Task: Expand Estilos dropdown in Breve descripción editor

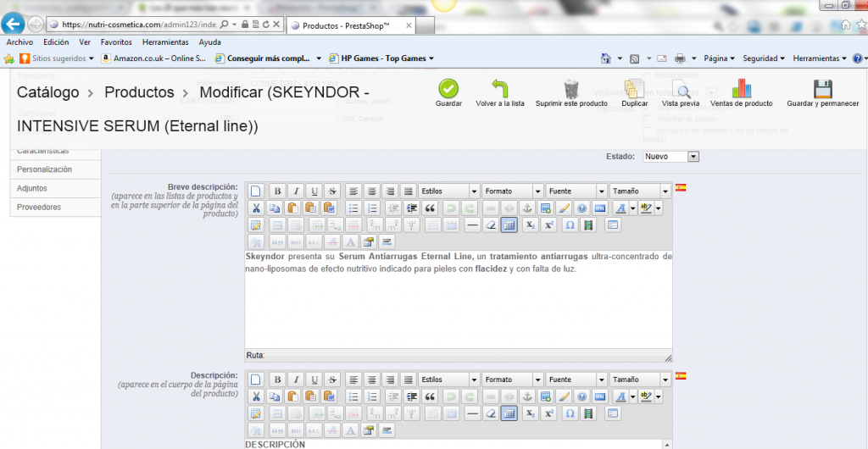Action: point(449,191)
